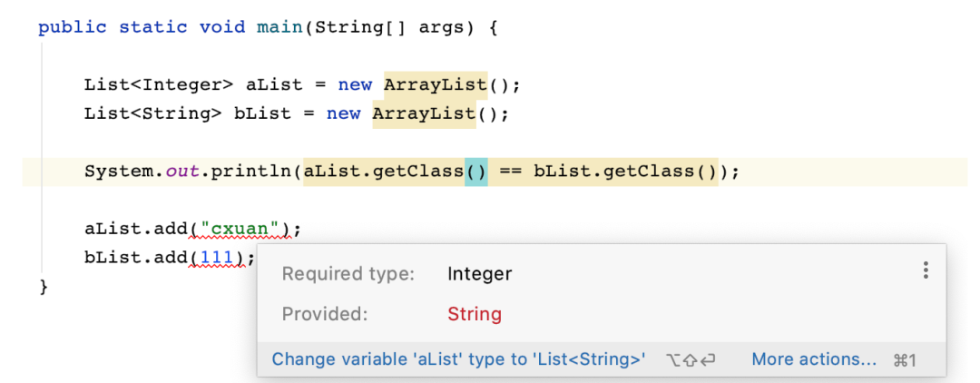
Task: Click the red 'String' provided type
Action: [475, 314]
